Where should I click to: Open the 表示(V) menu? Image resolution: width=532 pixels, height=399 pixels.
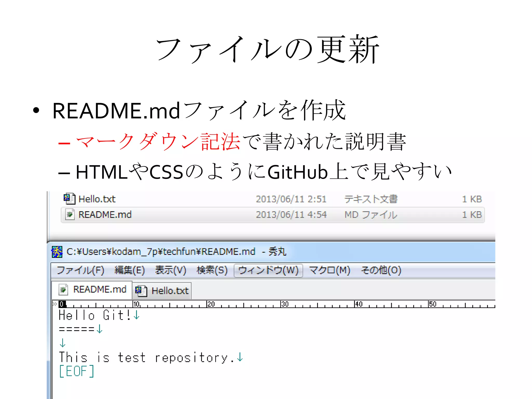171,270
